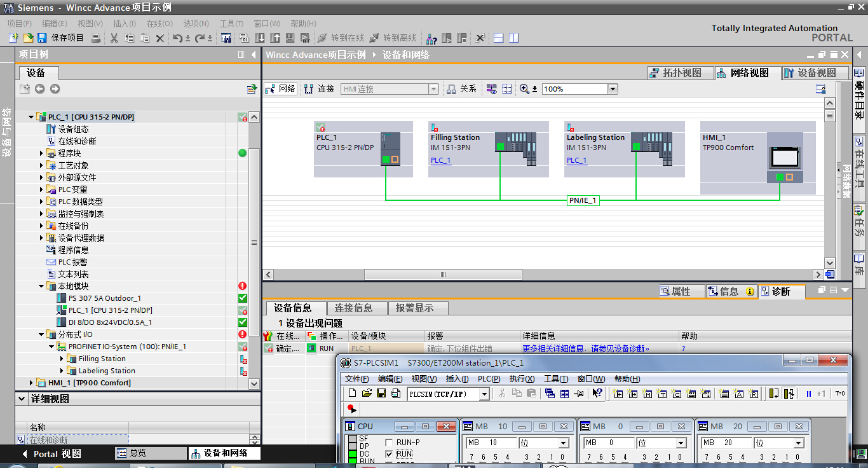Click the Print icon in main toolbar
Viewport: 868px width, 468px height.
(96, 38)
